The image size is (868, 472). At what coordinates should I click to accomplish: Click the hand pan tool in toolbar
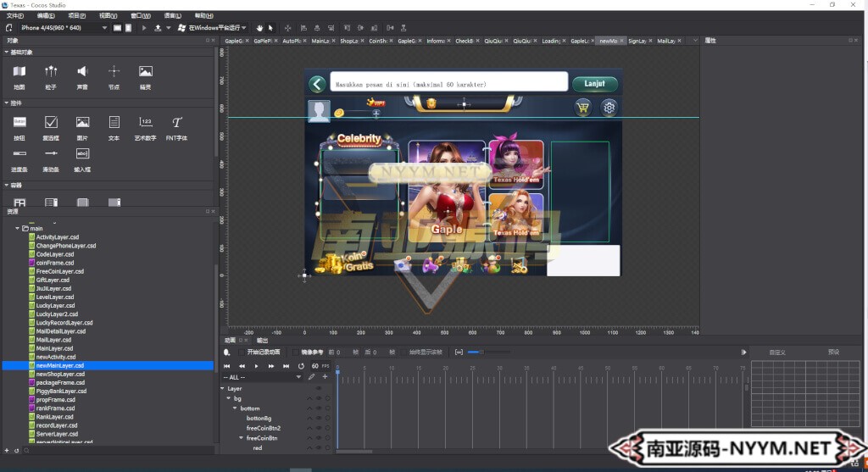(260, 28)
